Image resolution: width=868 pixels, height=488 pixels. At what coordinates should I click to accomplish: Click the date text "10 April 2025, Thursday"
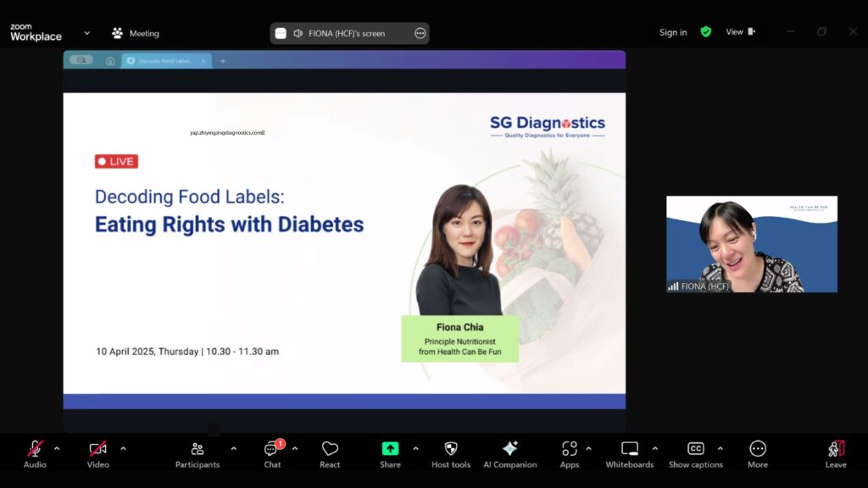147,352
